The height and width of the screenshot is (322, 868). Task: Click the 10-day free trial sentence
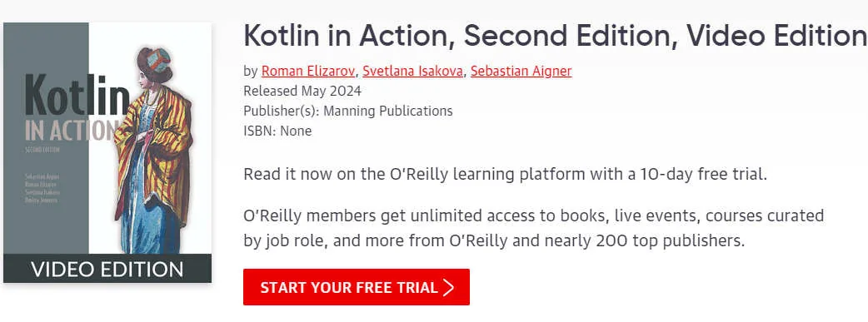(506, 174)
